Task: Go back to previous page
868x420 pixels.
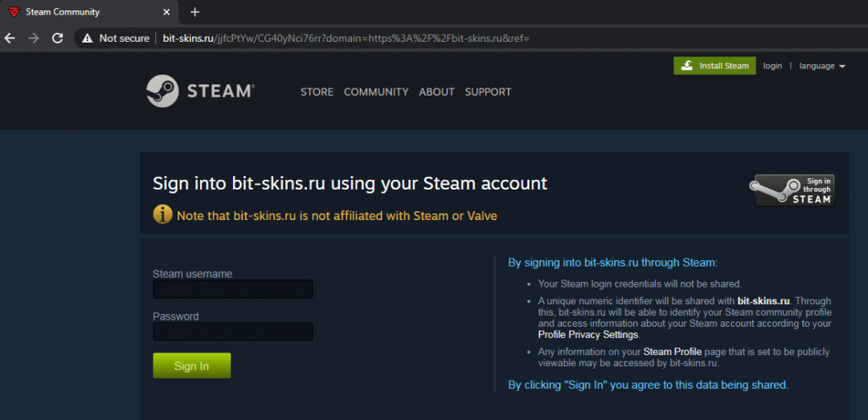Action: (10, 38)
